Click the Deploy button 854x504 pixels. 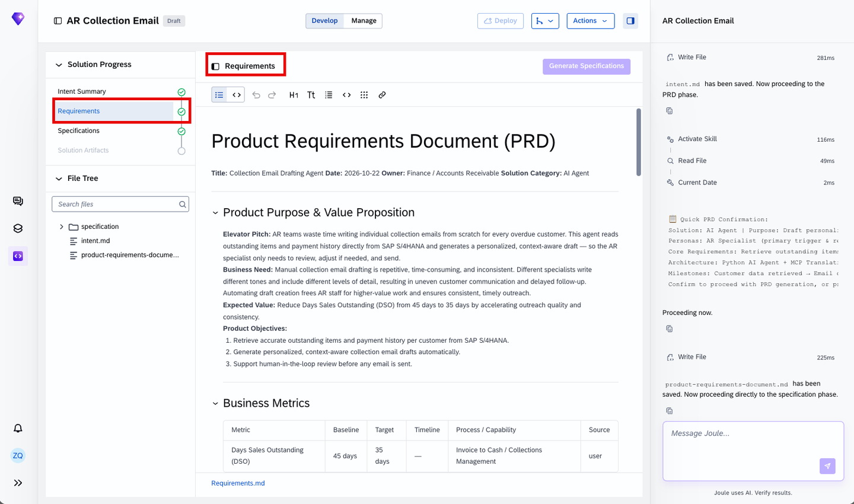[x=501, y=21]
